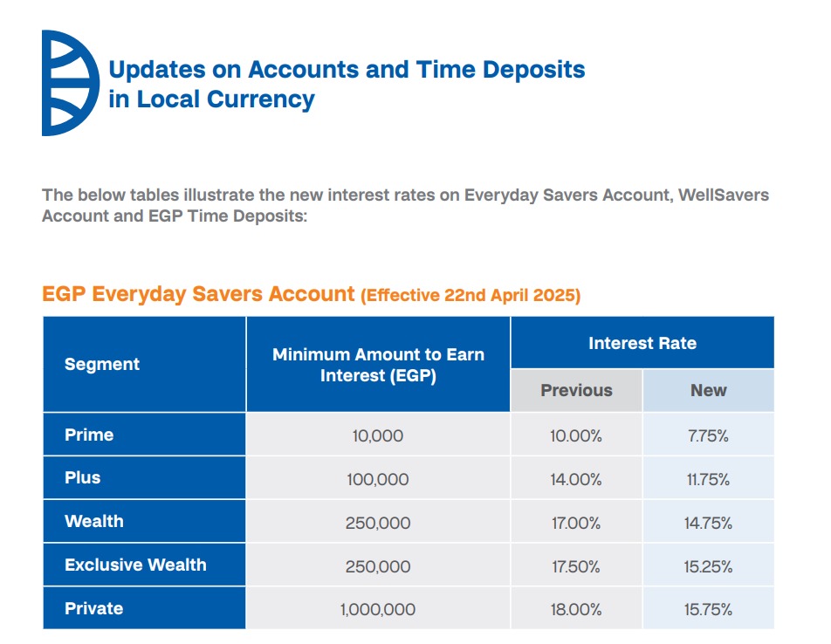Click the 14.75% new rate for Wealth
Viewport: 831px width, 644px height.
(x=708, y=523)
